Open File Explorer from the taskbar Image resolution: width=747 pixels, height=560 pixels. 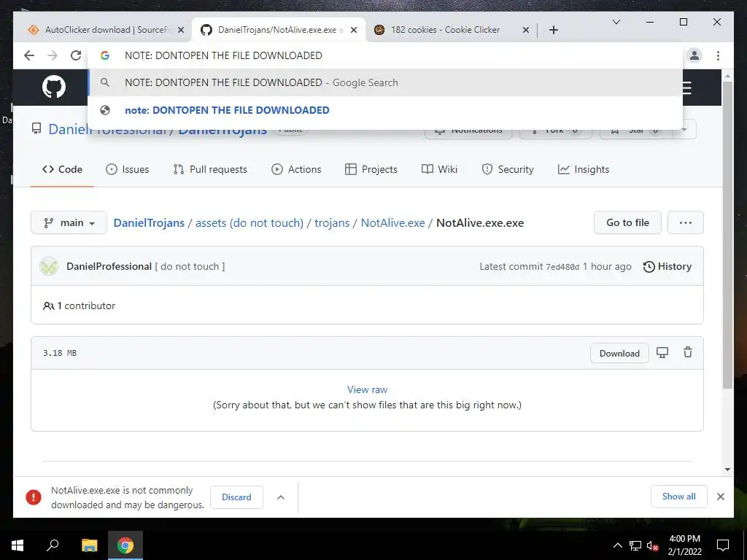click(89, 545)
